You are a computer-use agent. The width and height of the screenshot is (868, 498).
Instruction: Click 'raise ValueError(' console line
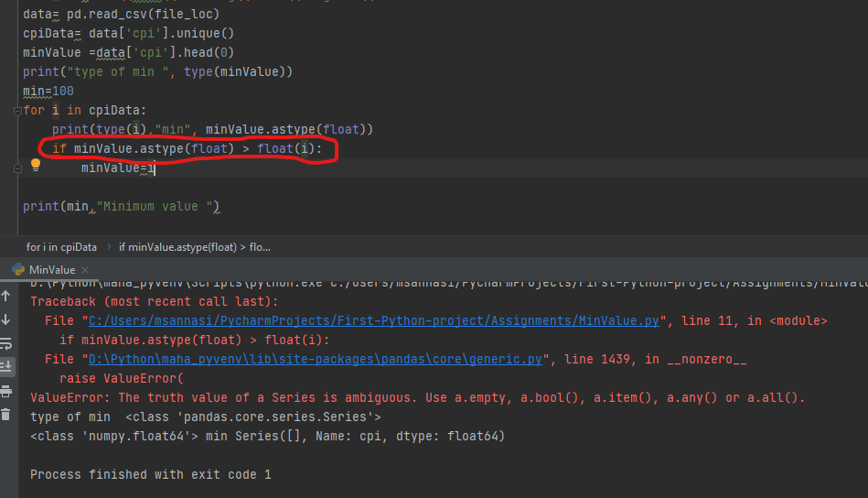122,378
